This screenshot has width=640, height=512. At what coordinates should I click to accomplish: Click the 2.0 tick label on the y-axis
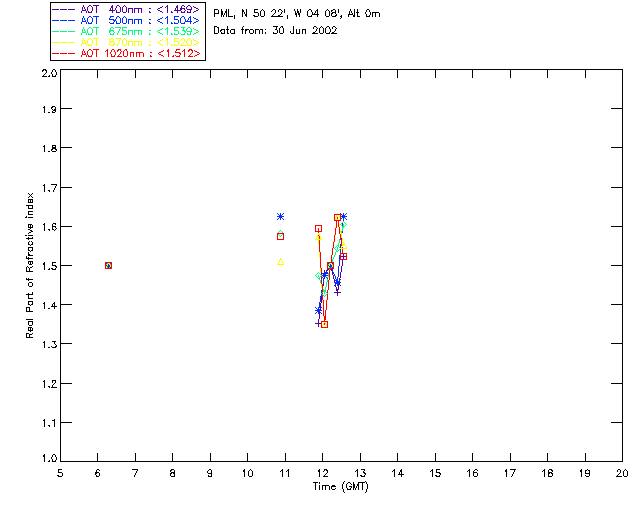49,73
